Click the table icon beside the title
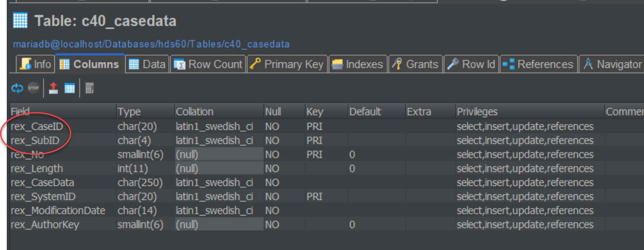644x250 pixels. tap(20, 20)
